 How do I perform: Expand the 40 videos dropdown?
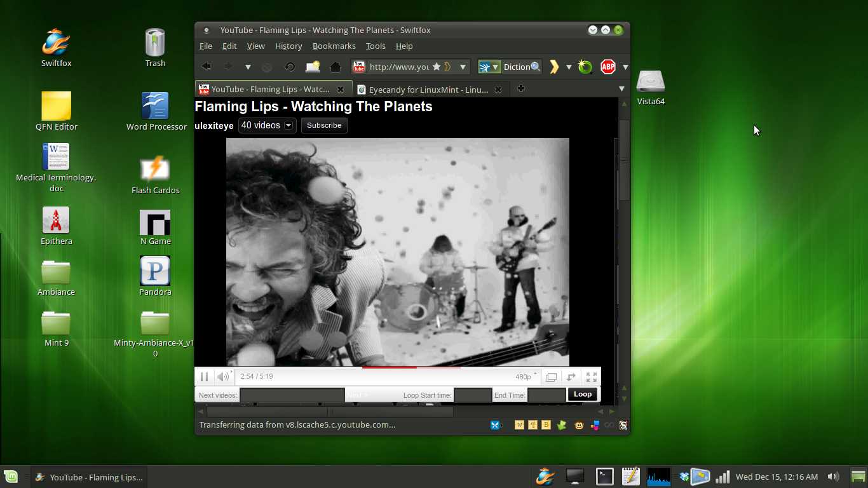[267, 125]
